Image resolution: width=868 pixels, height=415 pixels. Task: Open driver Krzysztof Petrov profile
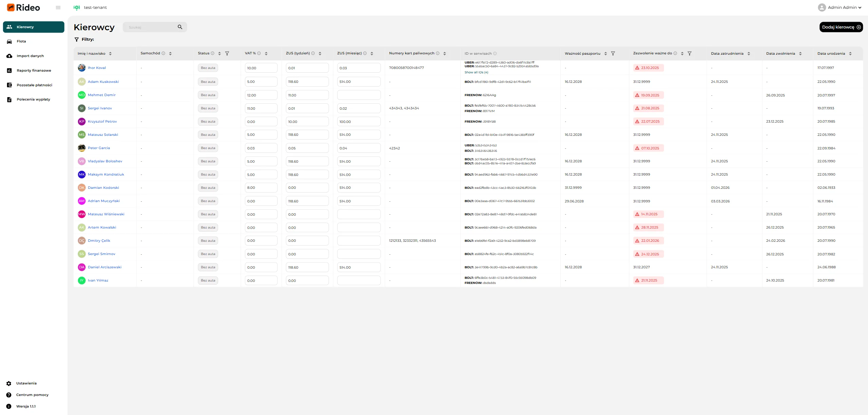click(102, 122)
